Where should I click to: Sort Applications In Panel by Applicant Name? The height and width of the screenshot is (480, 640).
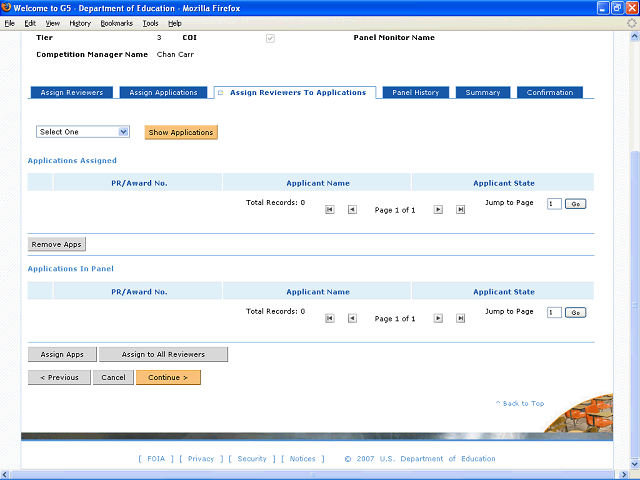point(318,292)
